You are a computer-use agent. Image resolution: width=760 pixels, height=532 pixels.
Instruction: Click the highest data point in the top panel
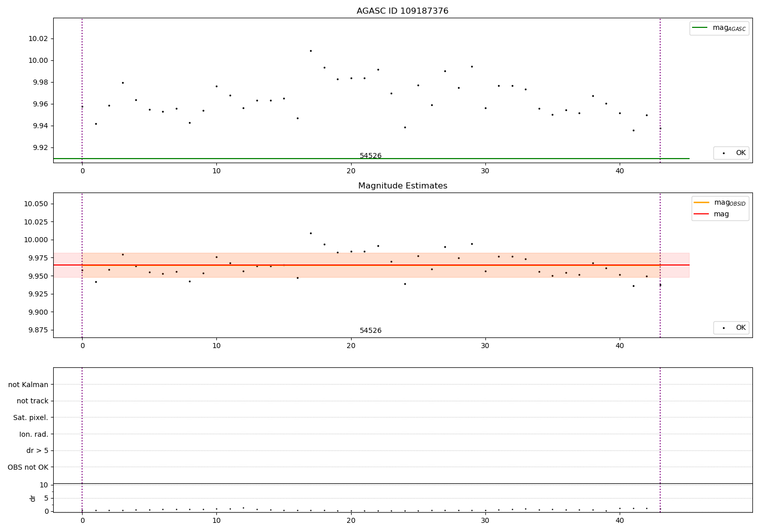point(311,51)
